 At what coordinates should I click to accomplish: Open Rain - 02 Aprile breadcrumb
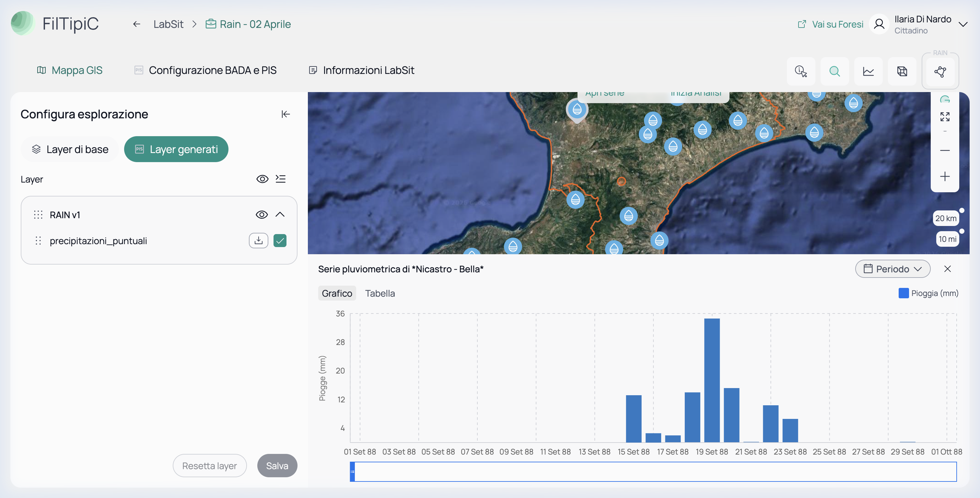click(x=249, y=24)
